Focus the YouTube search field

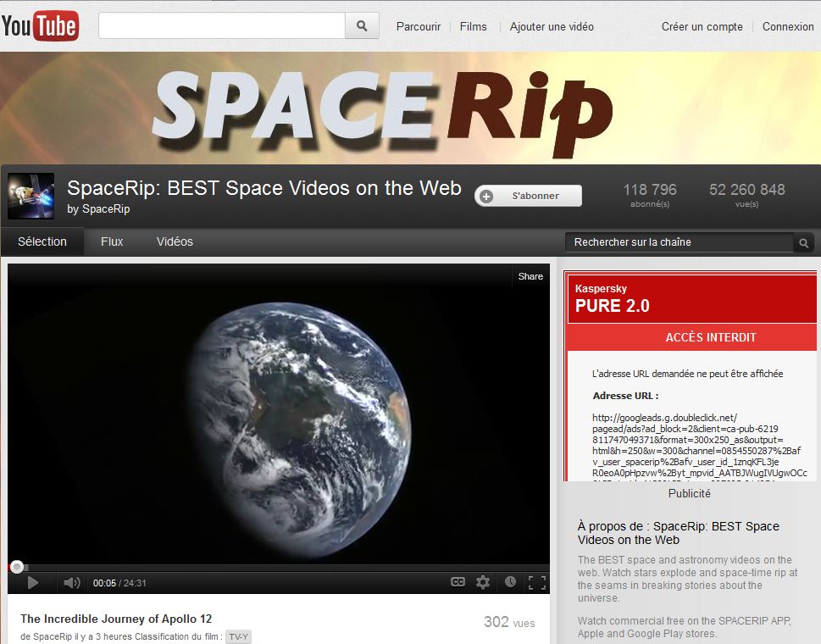222,25
